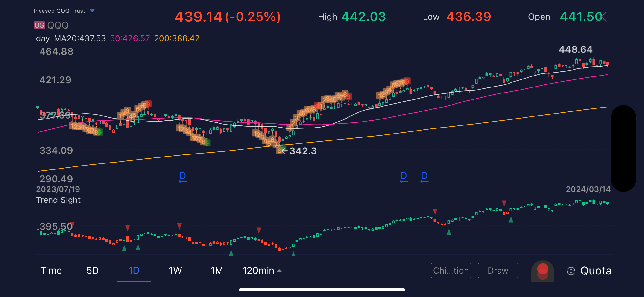
Task: Tap the rightmost blue D dividend marker
Action: point(424,177)
